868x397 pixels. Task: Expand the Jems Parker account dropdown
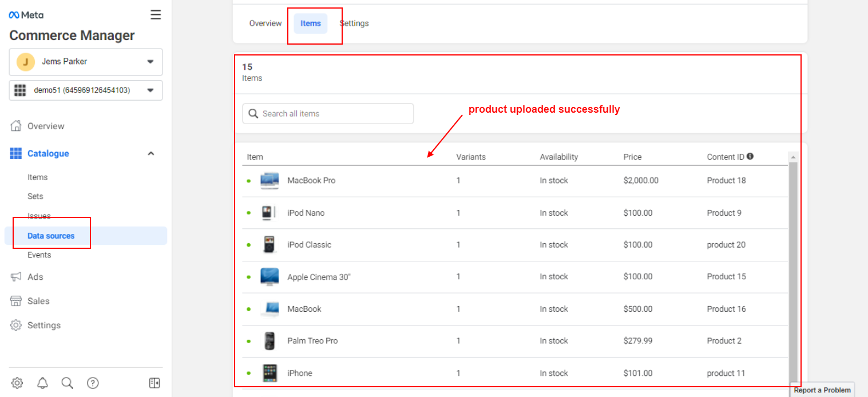[x=150, y=62]
